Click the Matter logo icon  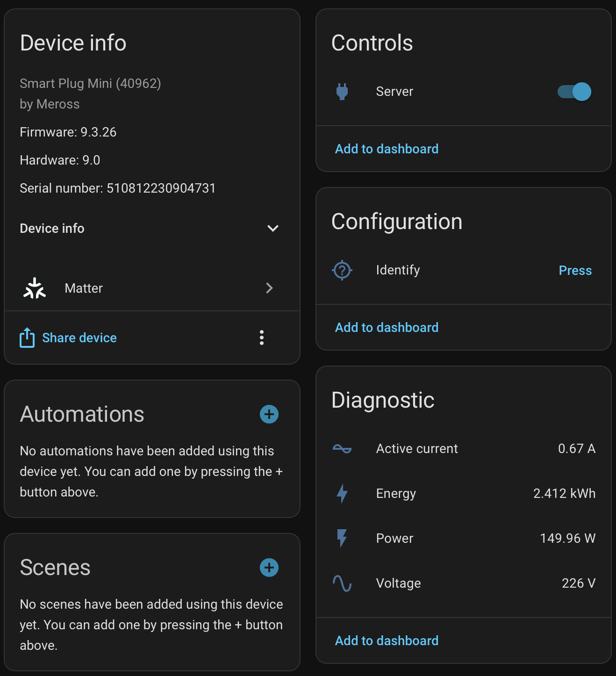tap(35, 288)
